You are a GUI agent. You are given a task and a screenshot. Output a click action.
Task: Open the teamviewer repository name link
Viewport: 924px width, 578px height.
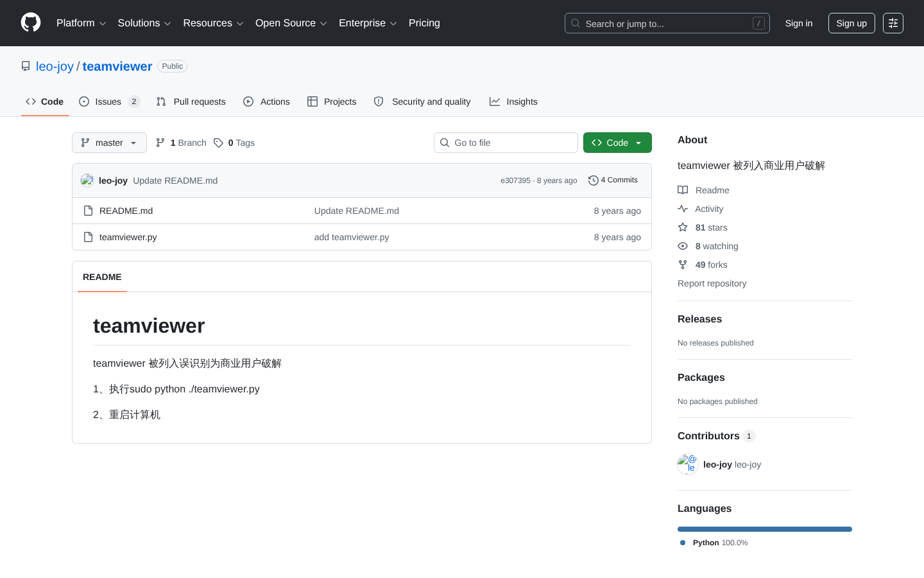point(117,66)
